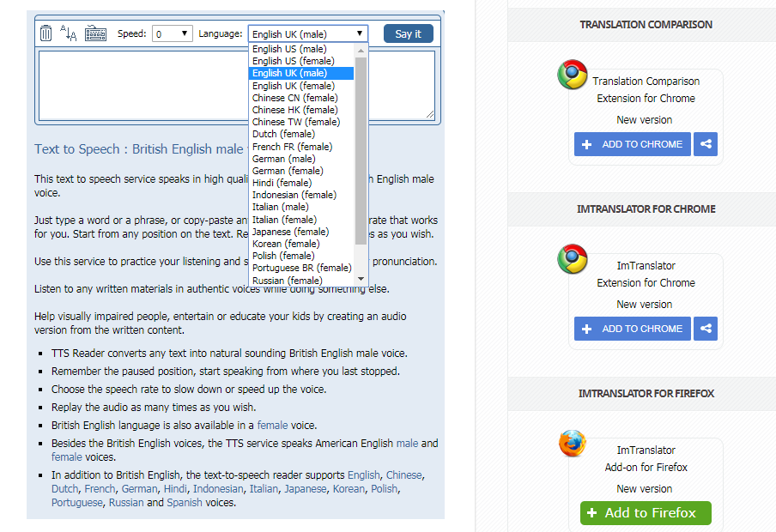Click the trash can clear-text icon

pos(45,33)
